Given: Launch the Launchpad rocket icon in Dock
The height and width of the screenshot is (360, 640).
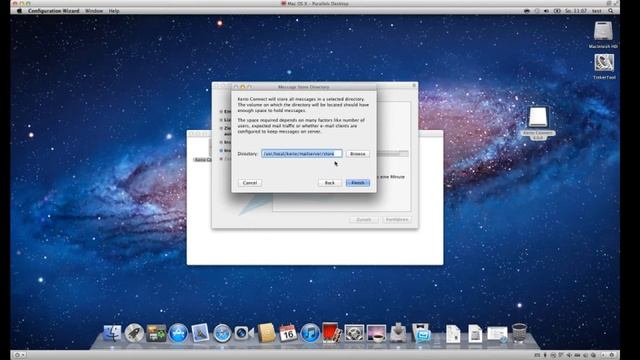Looking at the screenshot, I should (x=134, y=333).
